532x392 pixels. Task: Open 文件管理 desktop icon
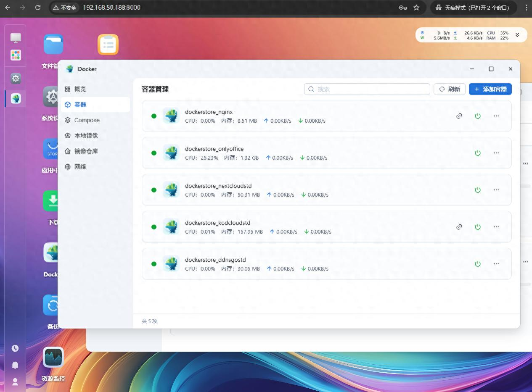[x=53, y=44]
